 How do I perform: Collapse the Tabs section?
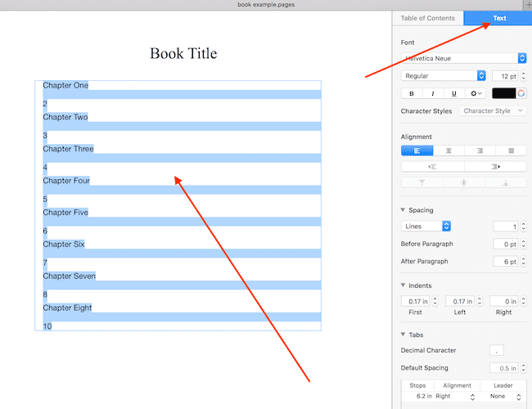403,335
